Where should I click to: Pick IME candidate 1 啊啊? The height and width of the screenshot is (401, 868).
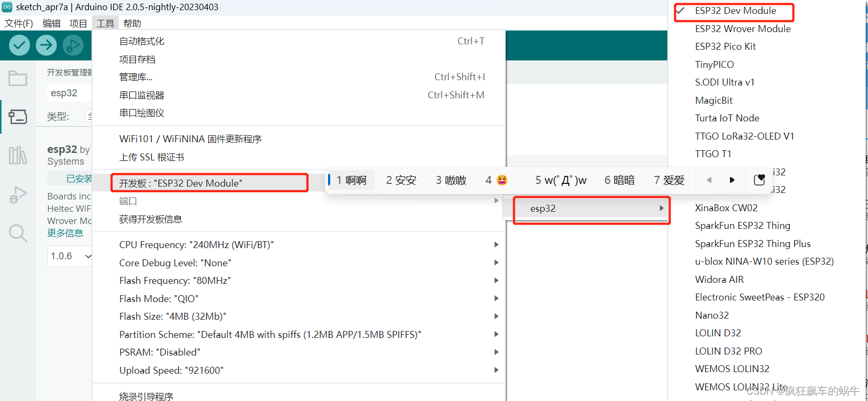[x=352, y=180]
